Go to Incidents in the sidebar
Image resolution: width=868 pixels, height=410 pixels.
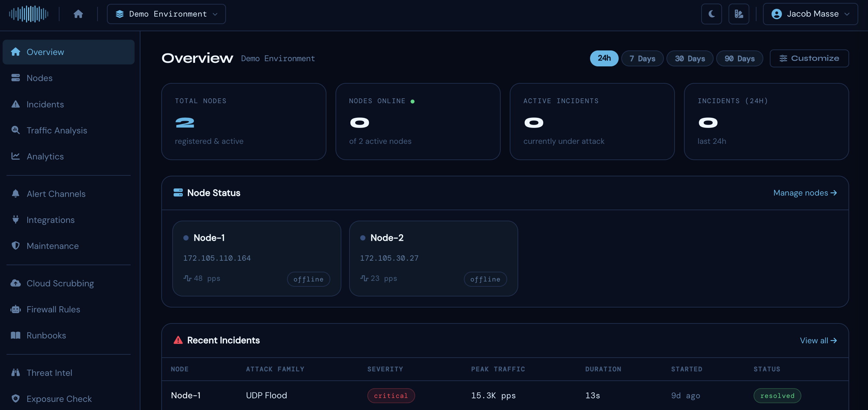tap(45, 104)
